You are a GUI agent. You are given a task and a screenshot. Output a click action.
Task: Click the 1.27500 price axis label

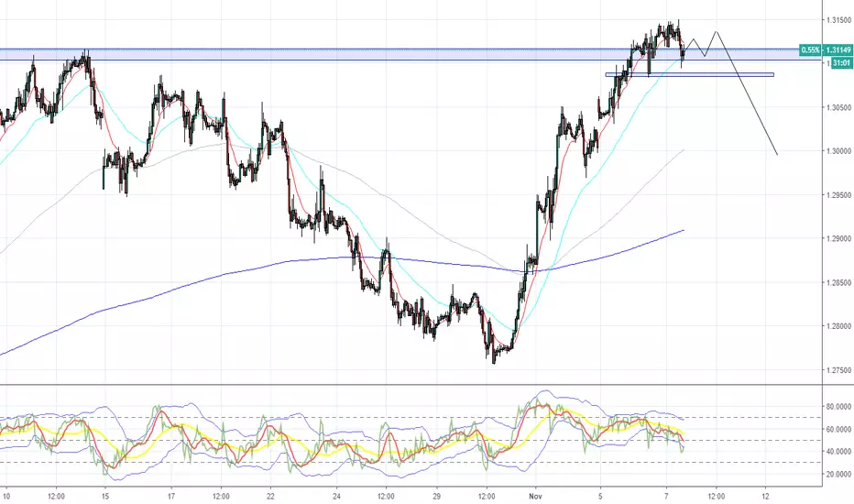pyautogui.click(x=838, y=370)
